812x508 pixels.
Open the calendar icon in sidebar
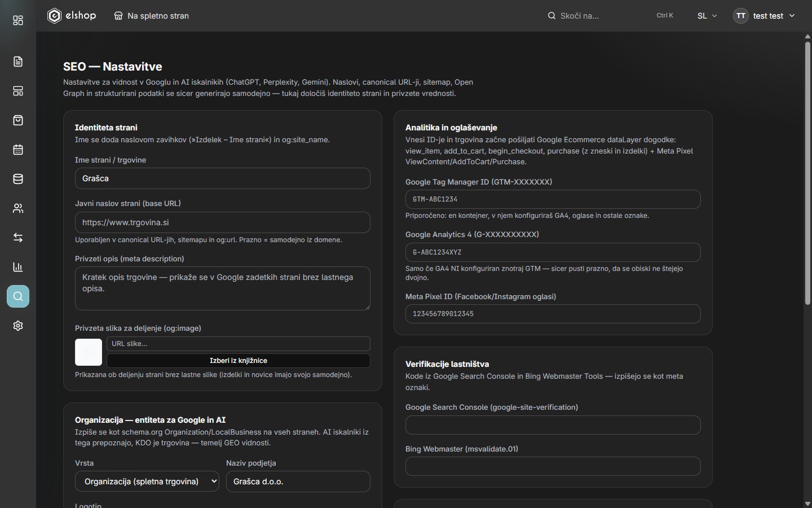pos(18,150)
